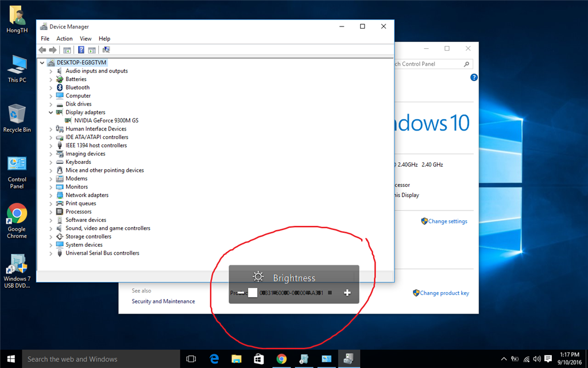Select Mice and other pointing devices

coord(105,170)
